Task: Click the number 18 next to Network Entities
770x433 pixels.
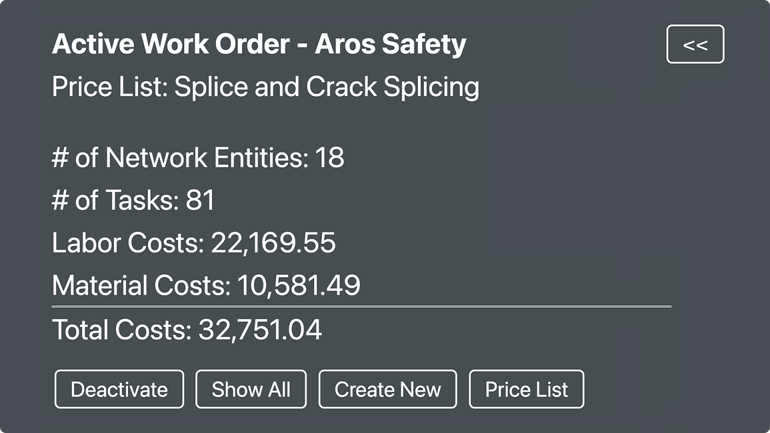Action: point(330,158)
